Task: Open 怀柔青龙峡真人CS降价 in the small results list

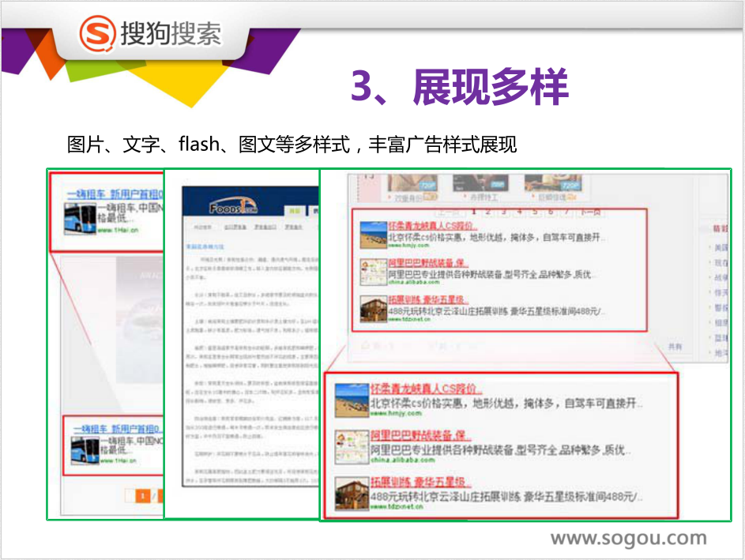Action: click(x=432, y=226)
